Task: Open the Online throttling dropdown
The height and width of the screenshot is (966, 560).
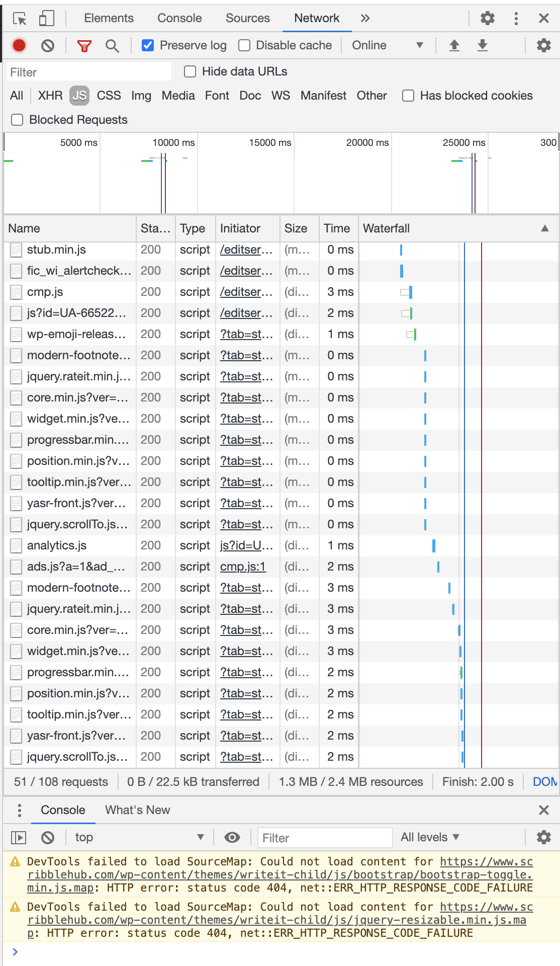Action: 387,45
